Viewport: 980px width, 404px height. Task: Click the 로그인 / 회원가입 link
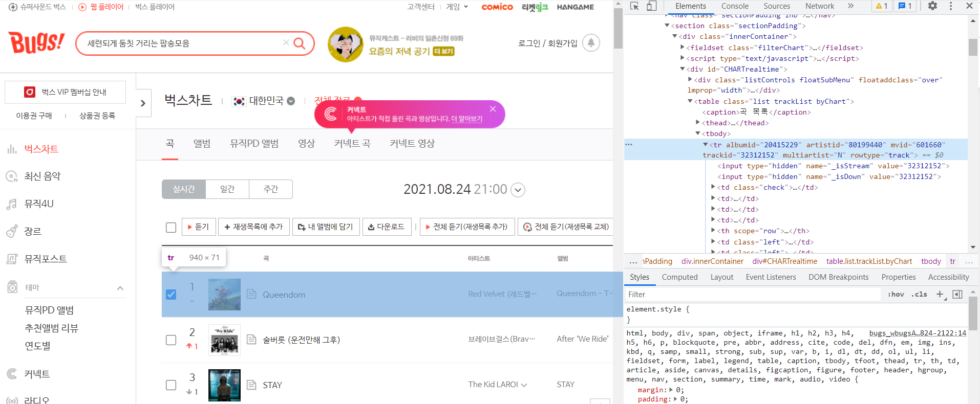[548, 43]
